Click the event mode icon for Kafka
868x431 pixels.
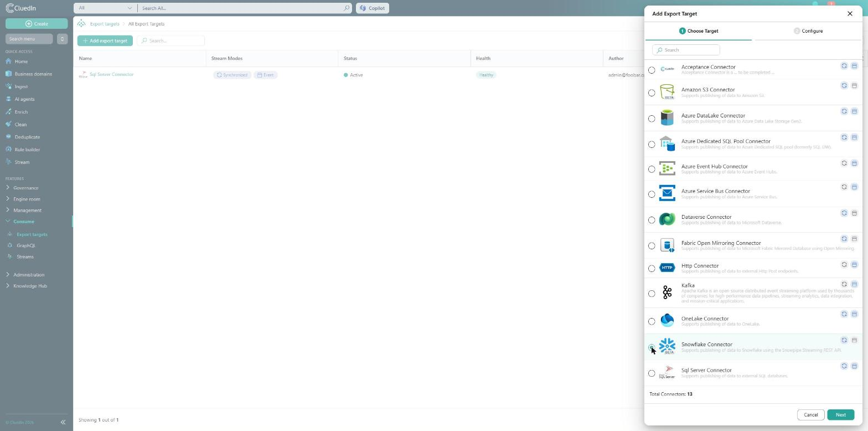point(854,284)
